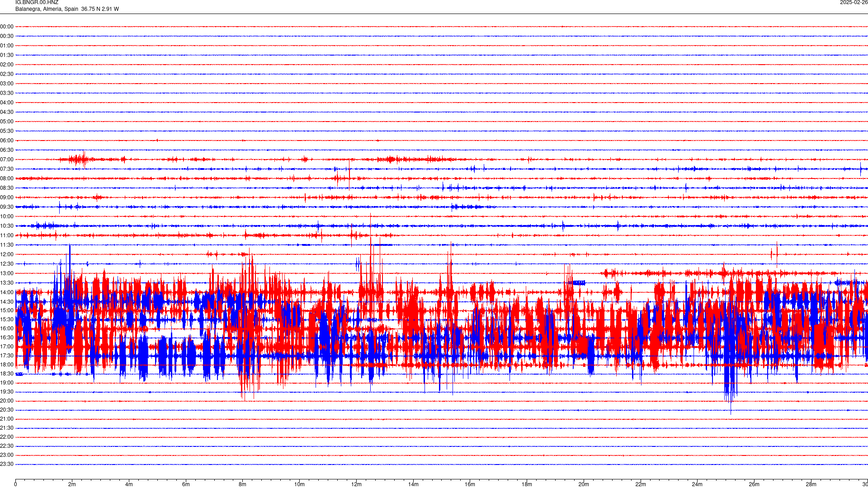Click the 4m tick on the time axis
Screen dimensions: 868x488
pos(129,484)
